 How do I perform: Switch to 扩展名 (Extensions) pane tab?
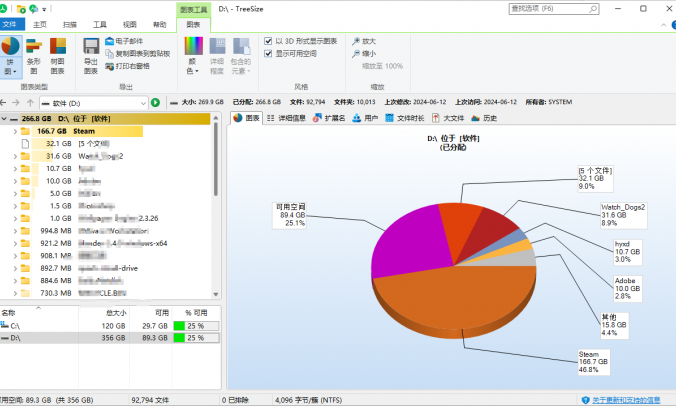[x=329, y=118]
